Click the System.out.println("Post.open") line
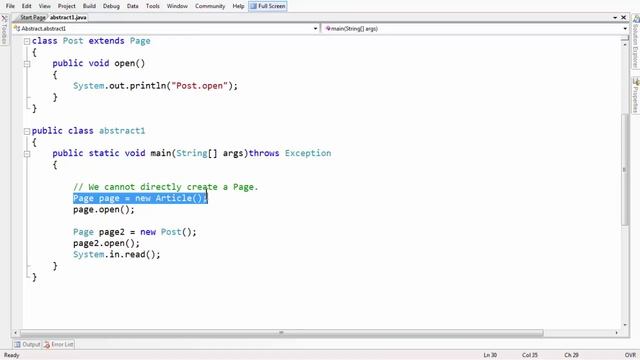The width and height of the screenshot is (640, 360). tap(155, 86)
